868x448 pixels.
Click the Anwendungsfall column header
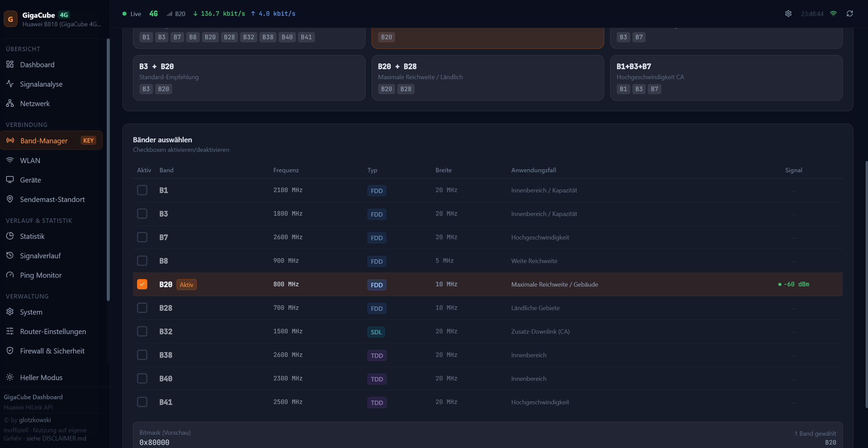coord(534,170)
